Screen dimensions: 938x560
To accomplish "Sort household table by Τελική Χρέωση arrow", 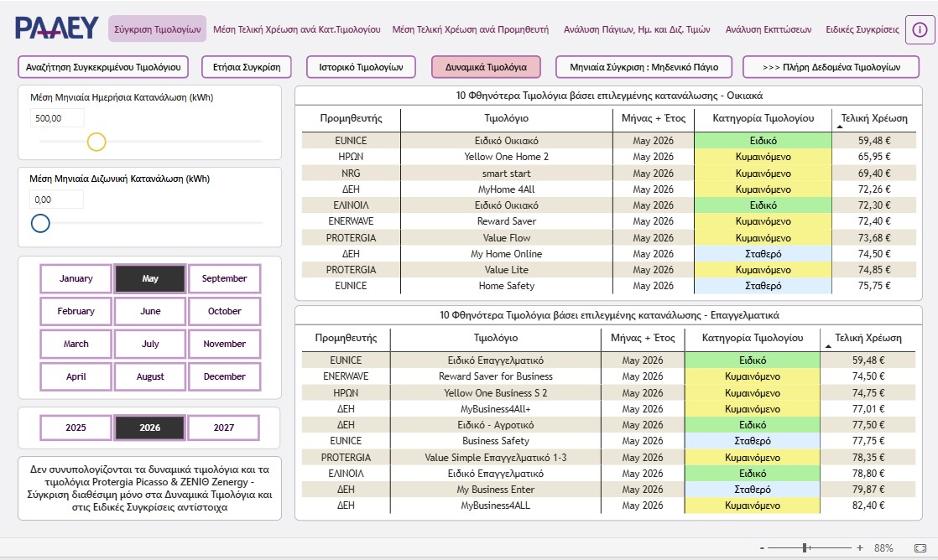I will pyautogui.click(x=839, y=127).
